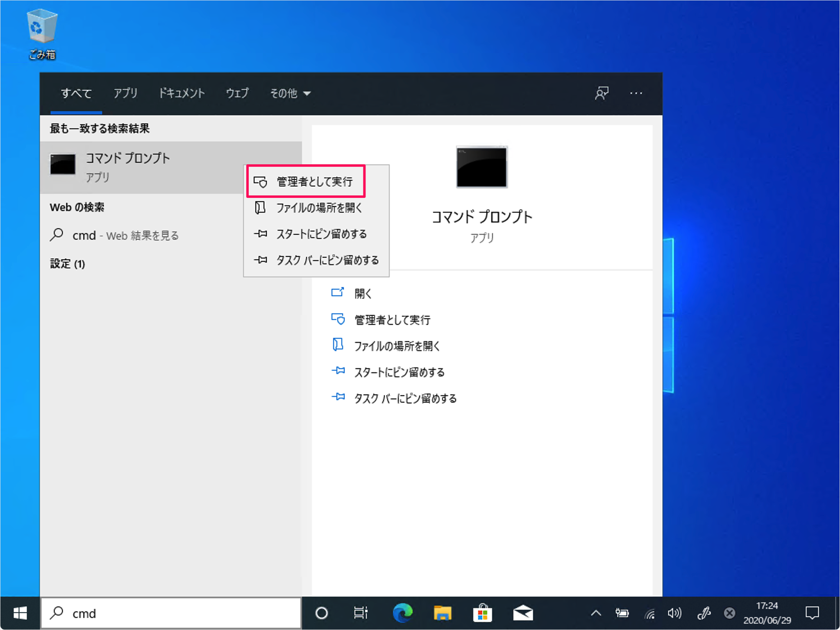This screenshot has width=840, height=630.
Task: Open Task View from the taskbar
Action: [x=361, y=613]
